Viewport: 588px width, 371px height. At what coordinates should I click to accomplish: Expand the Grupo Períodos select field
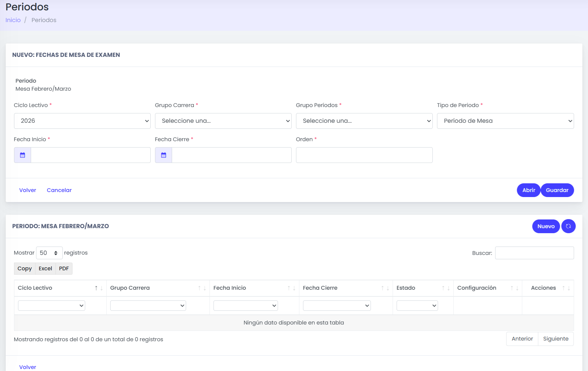364,121
